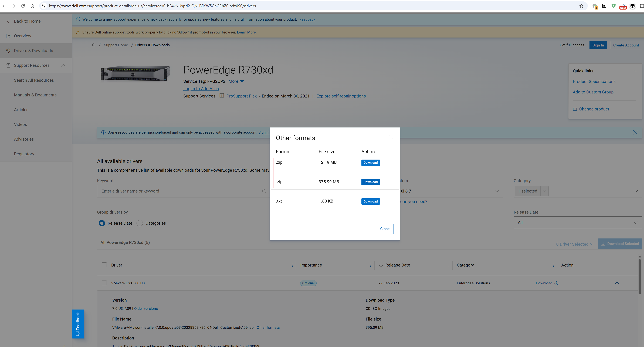This screenshot has width=644, height=347.
Task: Open Change product via monitor icon
Action: [575, 109]
